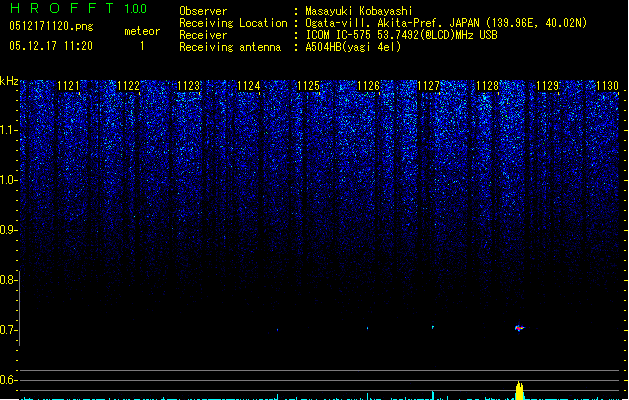Viewport: 629px width, 400px height.
Task: Click the HROFFT 1.0.0 title text
Action: 79,8
